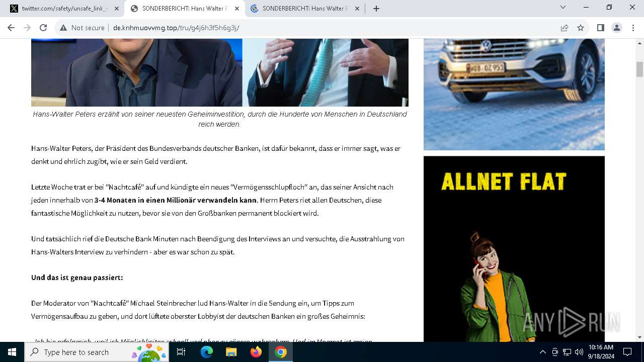
Task: Click the Hans-Walter Peters article photo
Action: click(220, 72)
